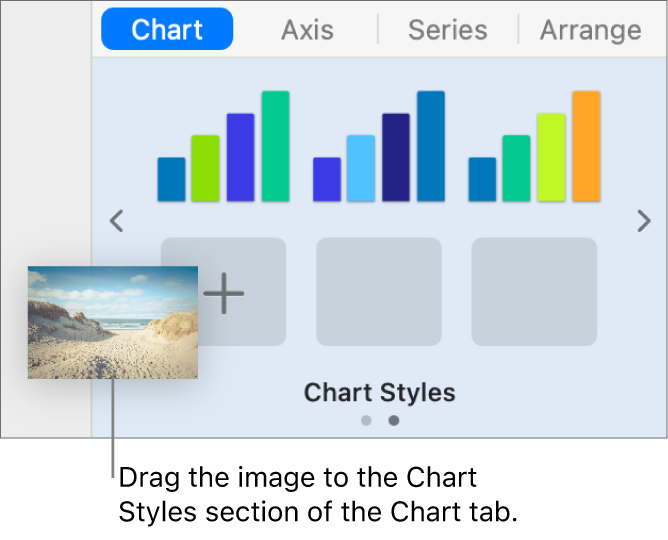Screen dimensions: 668x540
Task: Select the Series tab
Action: click(x=447, y=30)
